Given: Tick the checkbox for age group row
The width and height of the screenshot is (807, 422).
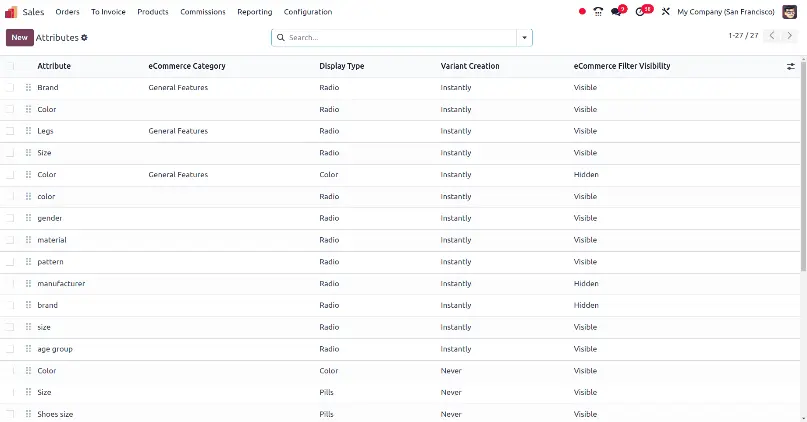Looking at the screenshot, I should coord(10,349).
